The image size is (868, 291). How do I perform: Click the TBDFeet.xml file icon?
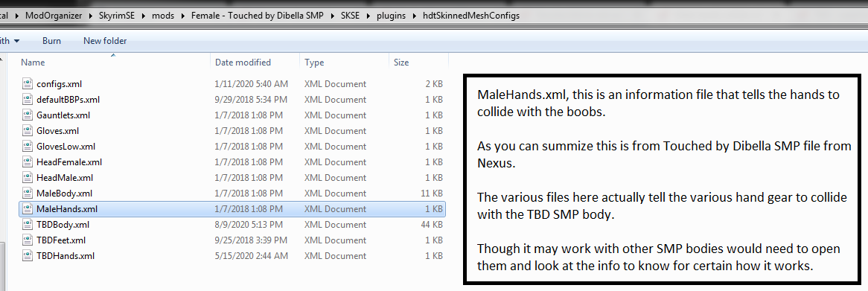coord(28,240)
